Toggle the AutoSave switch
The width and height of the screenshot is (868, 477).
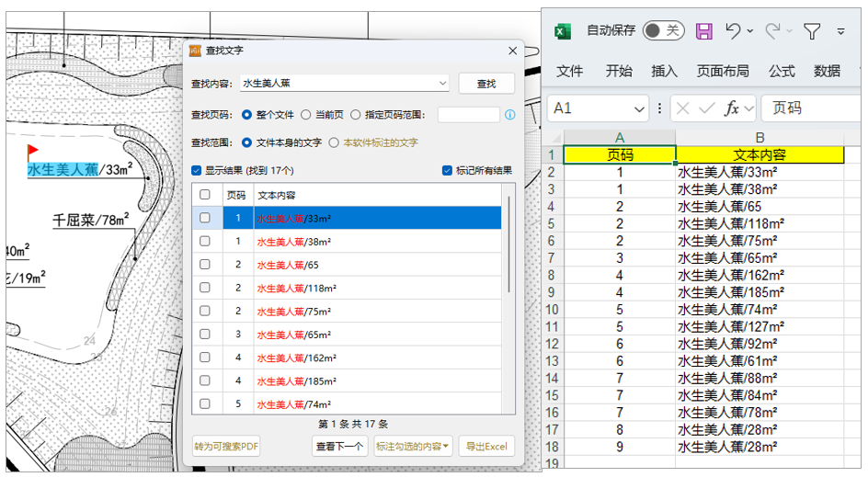point(663,31)
